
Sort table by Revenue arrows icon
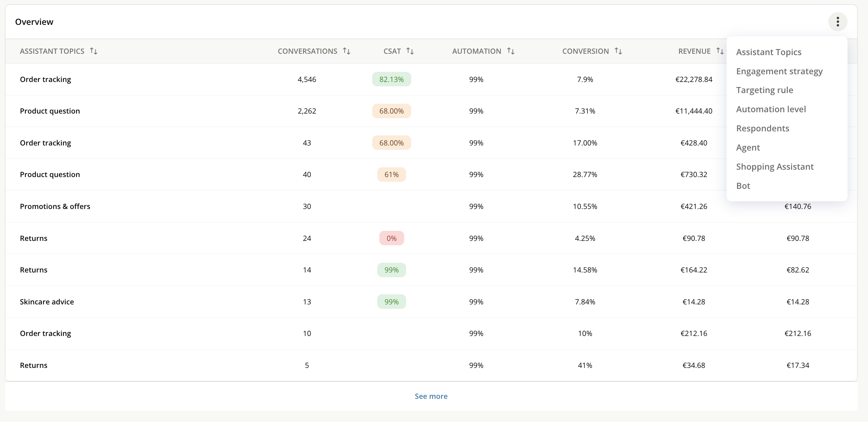pos(720,51)
